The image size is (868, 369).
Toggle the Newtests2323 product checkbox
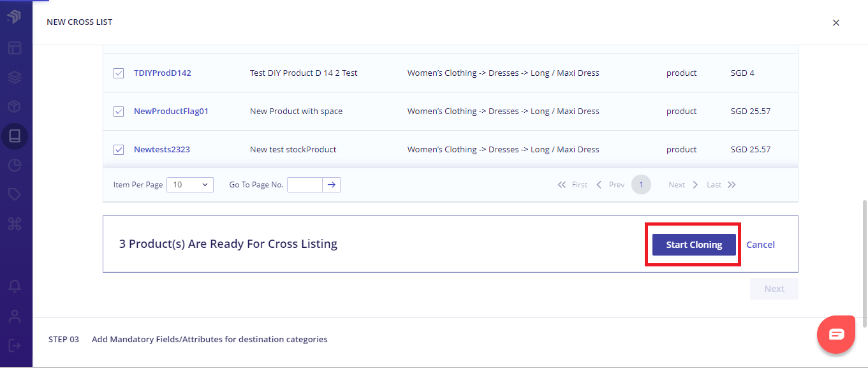[119, 150]
